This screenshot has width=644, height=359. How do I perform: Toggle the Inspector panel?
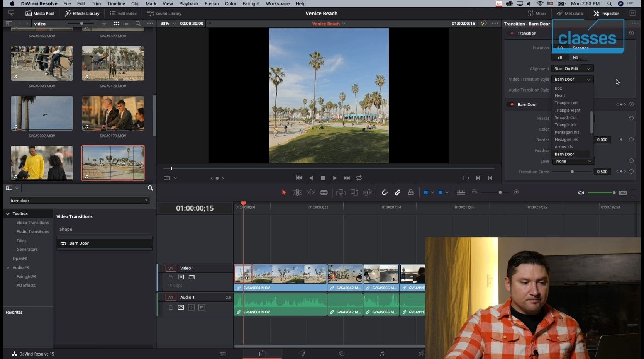pyautogui.click(x=606, y=14)
